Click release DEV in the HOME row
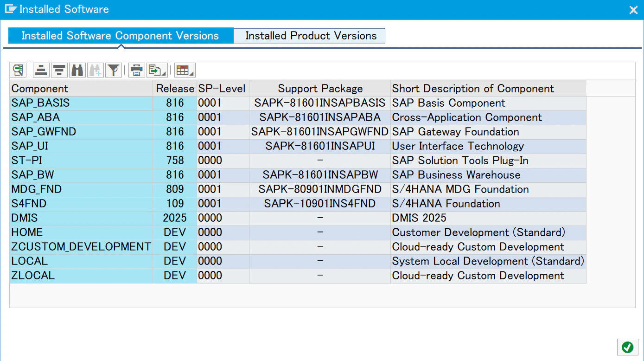Screen dimensions: 644x361 pyautogui.click(x=175, y=232)
